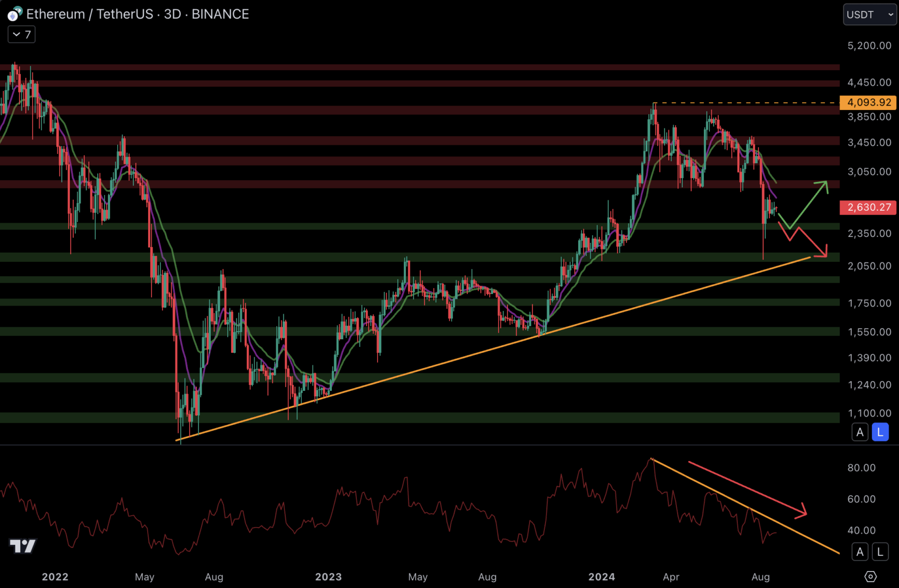The width and height of the screenshot is (899, 588).
Task: Toggle log scale on the price pane
Action: (880, 432)
